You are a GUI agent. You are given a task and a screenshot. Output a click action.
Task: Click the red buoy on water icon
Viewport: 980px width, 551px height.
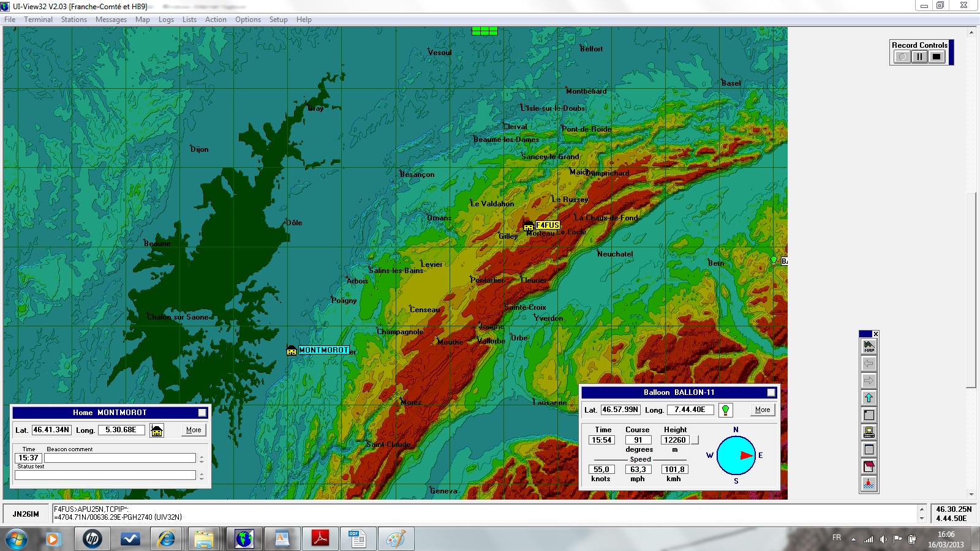coord(869,484)
